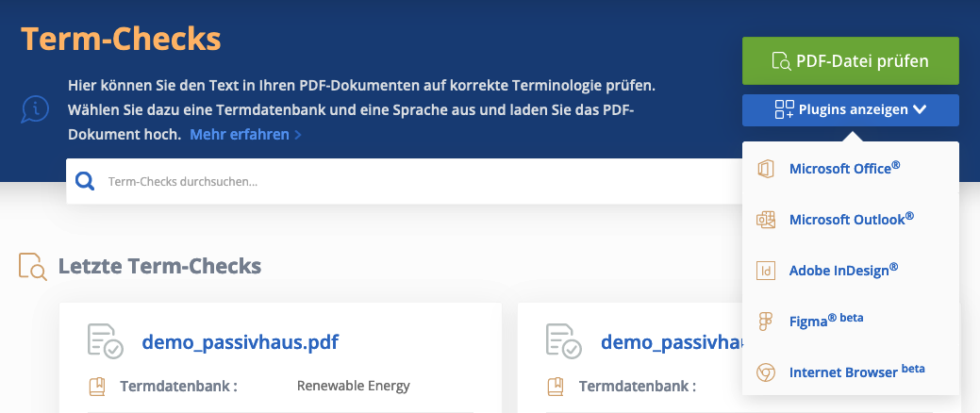Select Microsoft Outlook® from plugin menu
Screen dimensions: 980x413
851,219
